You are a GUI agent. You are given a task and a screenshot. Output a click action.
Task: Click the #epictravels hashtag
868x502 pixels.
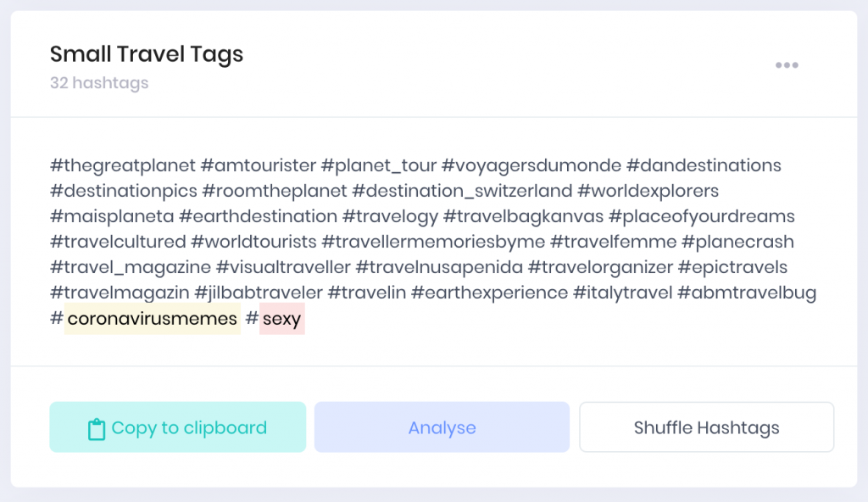pyautogui.click(x=733, y=267)
